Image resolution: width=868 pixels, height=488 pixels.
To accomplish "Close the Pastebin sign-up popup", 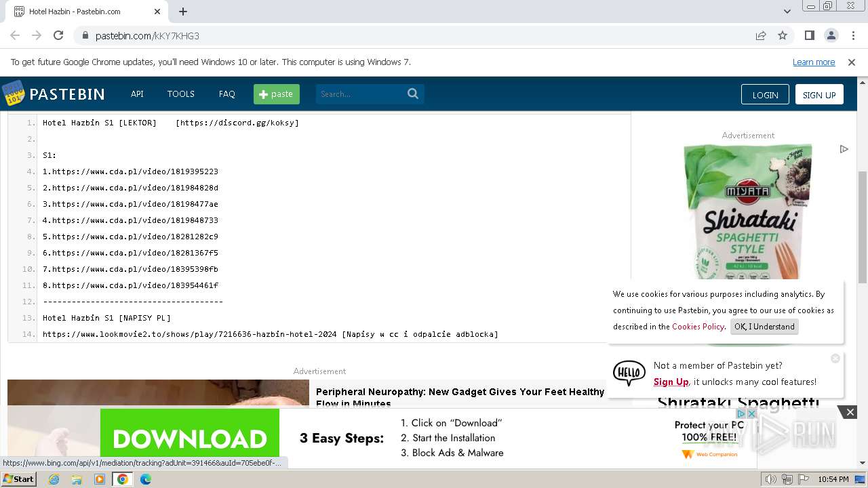I will click(835, 358).
